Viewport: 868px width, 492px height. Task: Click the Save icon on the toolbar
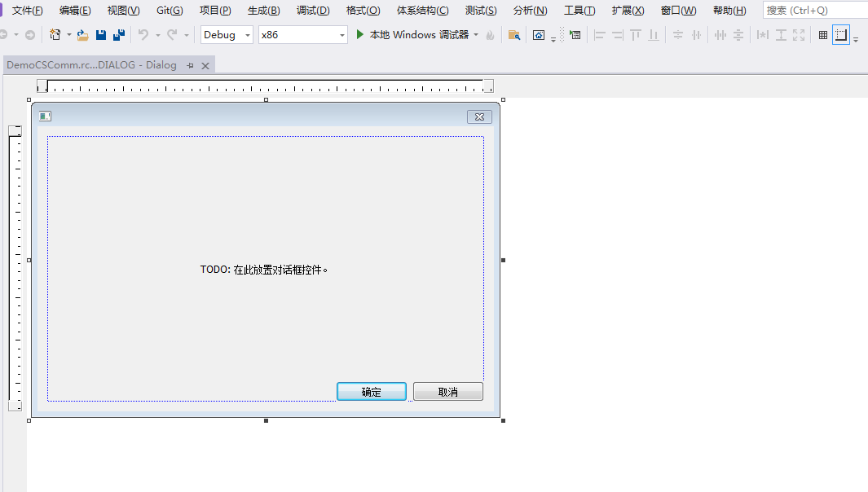(x=101, y=35)
